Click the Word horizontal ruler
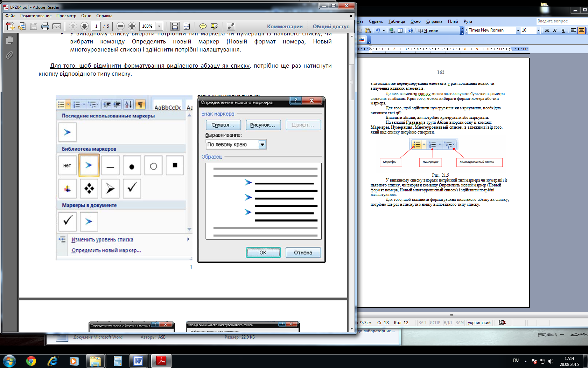 pyautogui.click(x=442, y=49)
